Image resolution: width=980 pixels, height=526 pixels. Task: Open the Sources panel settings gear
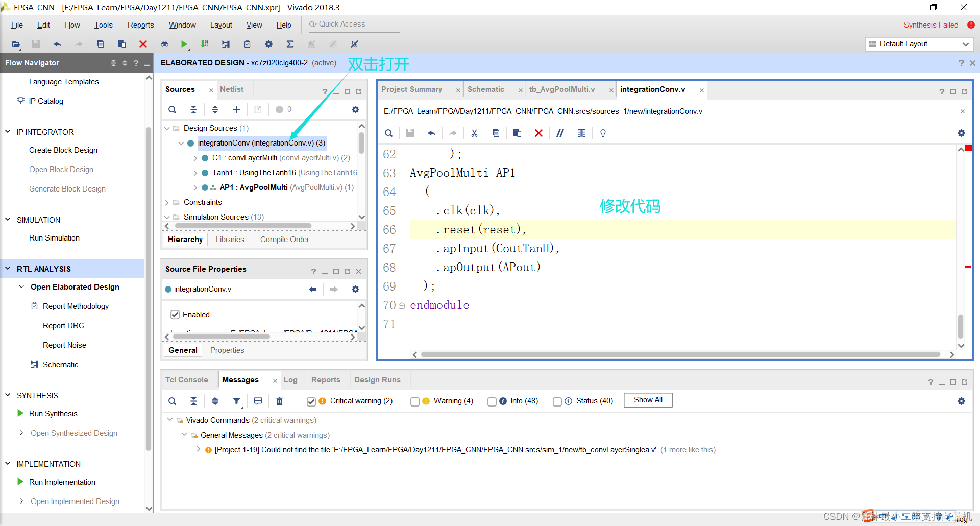click(355, 109)
